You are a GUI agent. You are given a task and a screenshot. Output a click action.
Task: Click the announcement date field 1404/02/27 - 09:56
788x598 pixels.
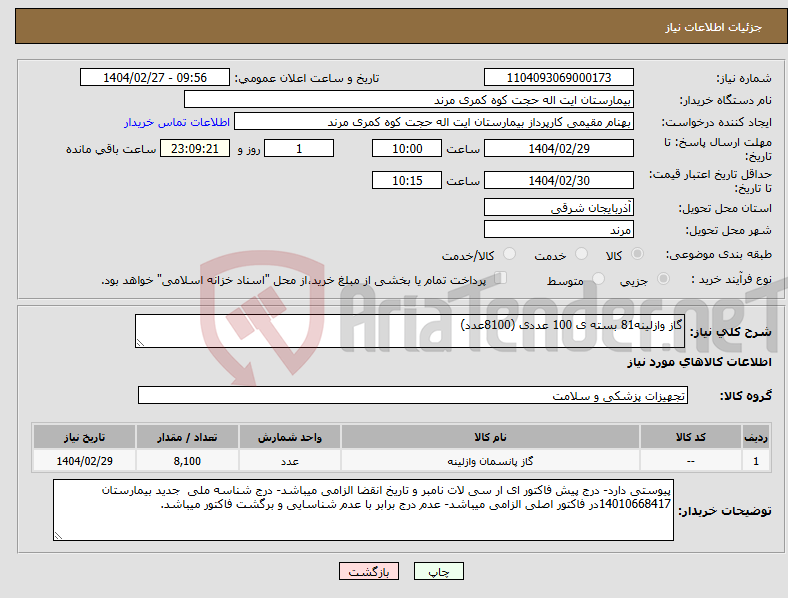coord(155,77)
